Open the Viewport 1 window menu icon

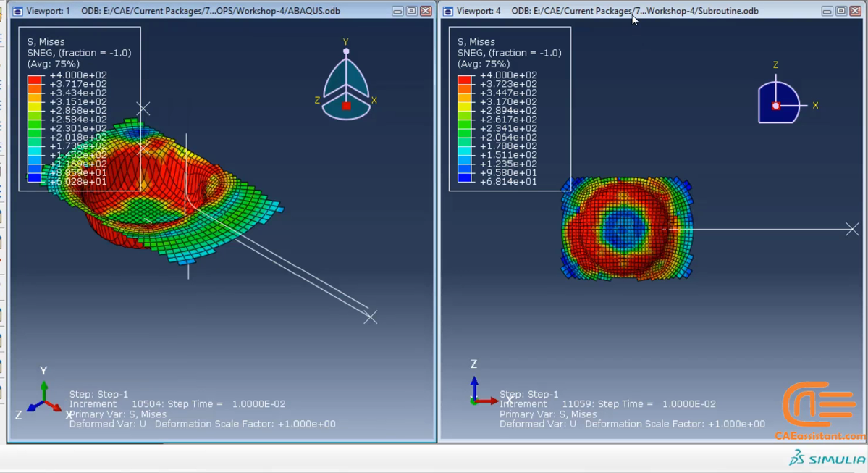pyautogui.click(x=17, y=11)
